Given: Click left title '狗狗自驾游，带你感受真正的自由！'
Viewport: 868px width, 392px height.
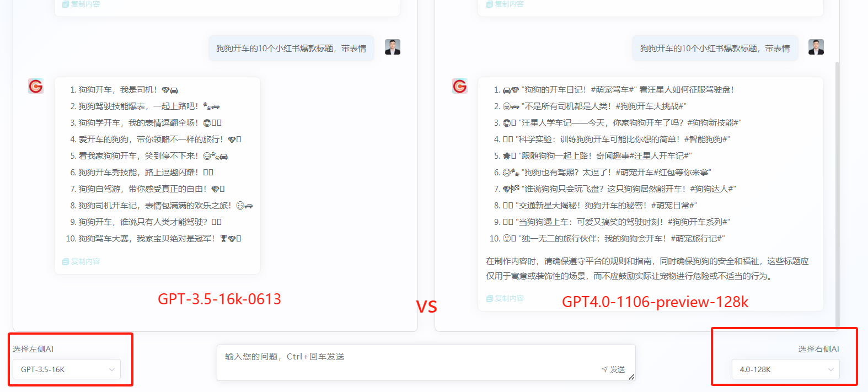Looking at the screenshot, I should click(143, 189).
